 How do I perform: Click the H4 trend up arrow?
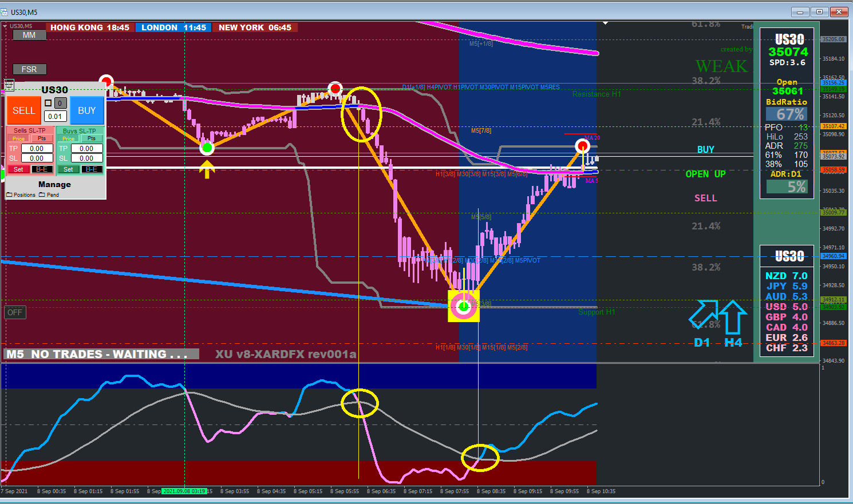(x=733, y=317)
